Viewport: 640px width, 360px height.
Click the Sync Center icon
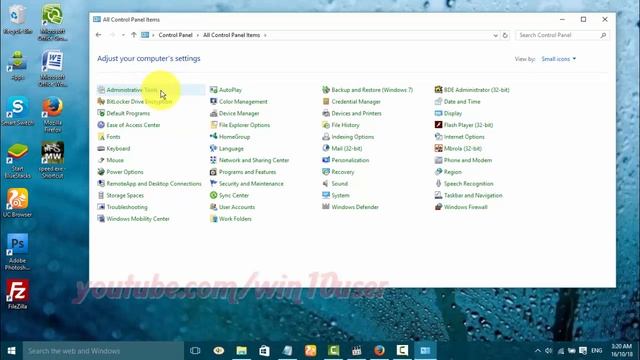[213, 196]
